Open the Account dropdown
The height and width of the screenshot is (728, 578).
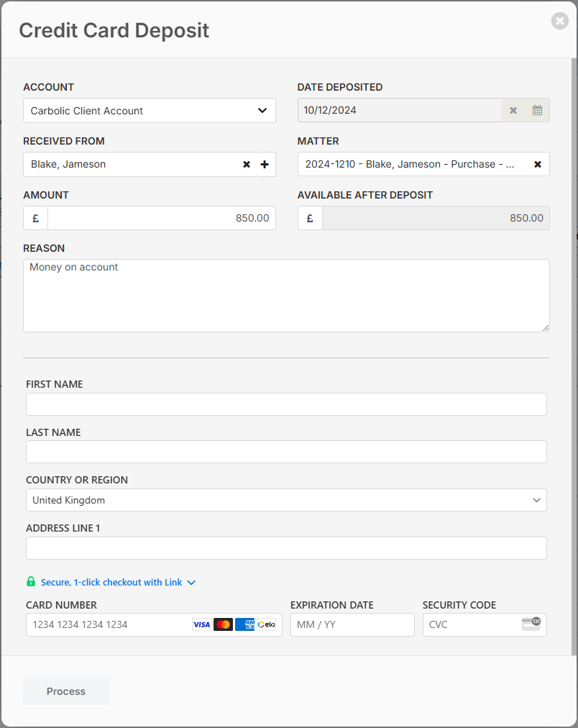tap(150, 111)
